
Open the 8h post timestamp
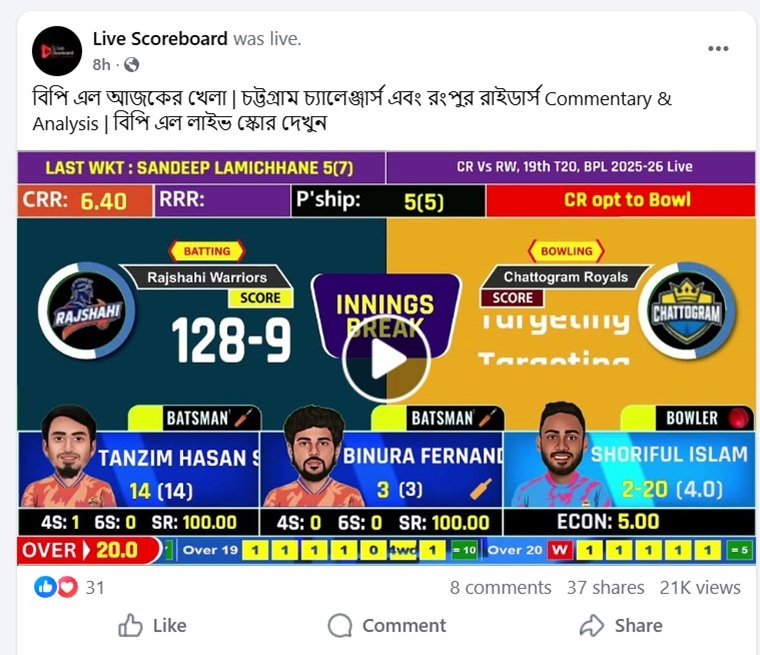coord(101,64)
